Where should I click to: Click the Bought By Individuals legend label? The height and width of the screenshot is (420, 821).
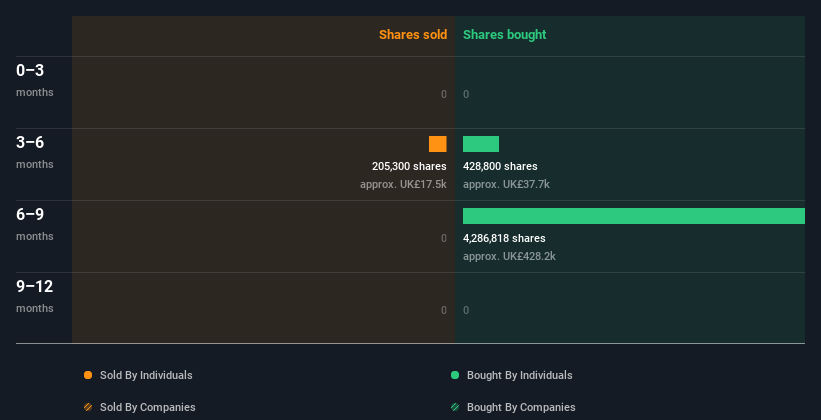pyautogui.click(x=519, y=375)
